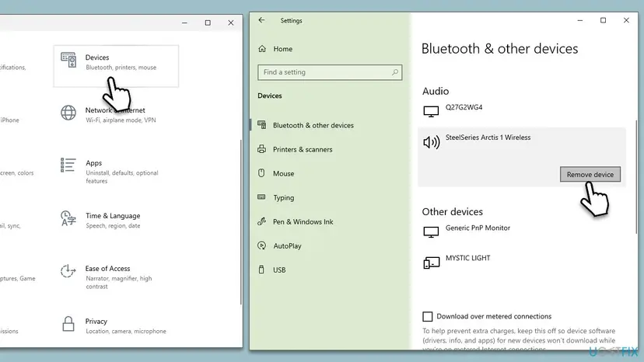Viewport: 644px width, 362px height.
Task: Click the Apps list icon
Action: [x=68, y=165]
